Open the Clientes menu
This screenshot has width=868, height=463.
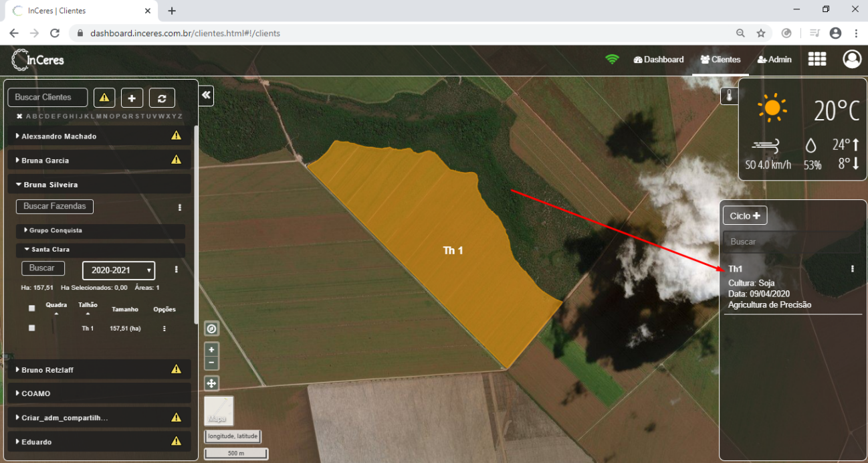[x=720, y=60]
